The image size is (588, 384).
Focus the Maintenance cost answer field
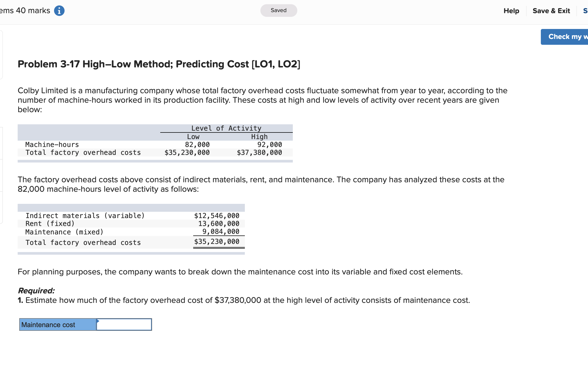click(124, 324)
